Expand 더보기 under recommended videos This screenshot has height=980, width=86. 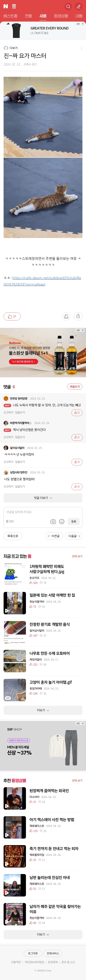pyautogui.click(x=43, y=934)
